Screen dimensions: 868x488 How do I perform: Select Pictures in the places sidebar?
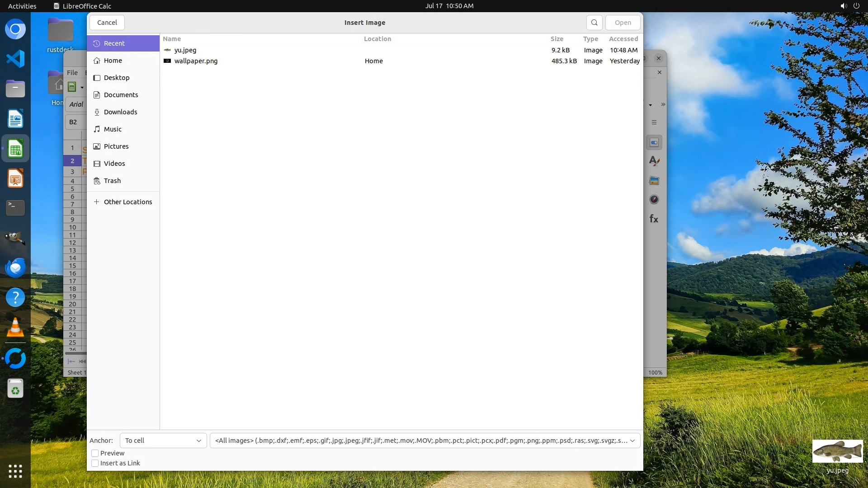tap(116, 146)
